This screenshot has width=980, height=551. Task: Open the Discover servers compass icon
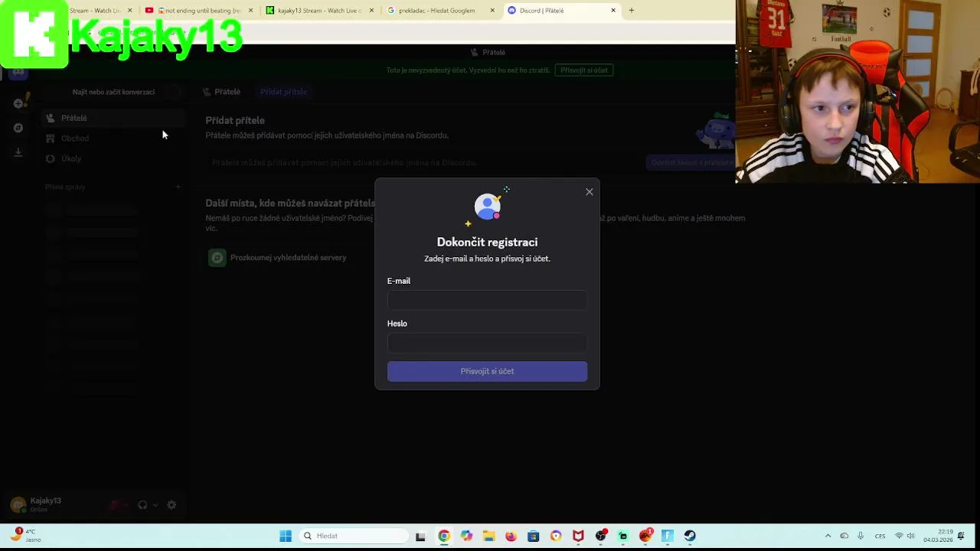(18, 128)
